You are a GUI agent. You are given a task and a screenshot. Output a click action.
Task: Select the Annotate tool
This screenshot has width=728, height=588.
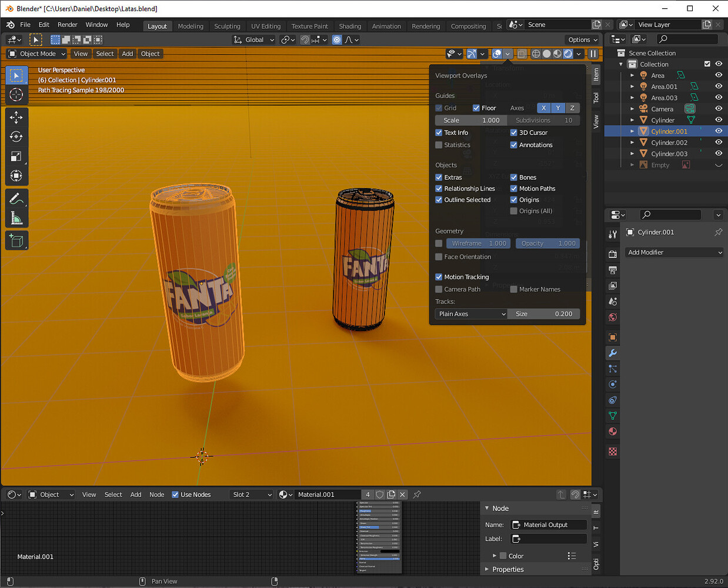tap(16, 199)
